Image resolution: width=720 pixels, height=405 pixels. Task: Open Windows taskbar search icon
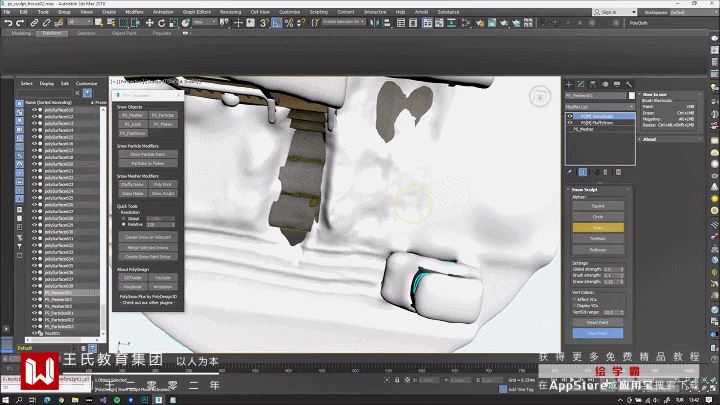tap(19, 400)
